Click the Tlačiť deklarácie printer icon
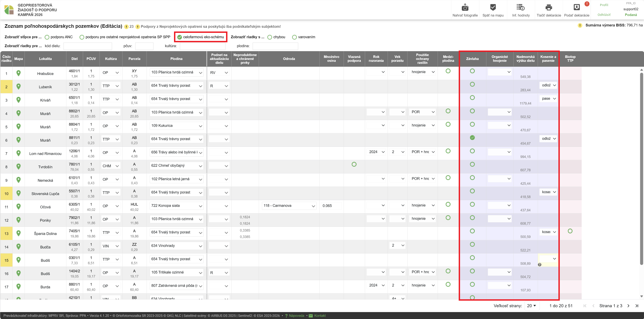Screen dimensions: 644x319 tap(548, 8)
